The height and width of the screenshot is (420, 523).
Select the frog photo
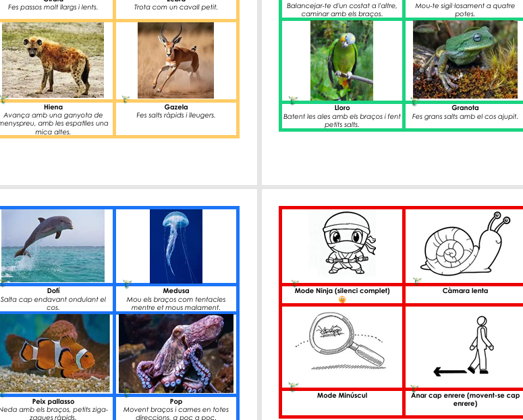(465, 60)
